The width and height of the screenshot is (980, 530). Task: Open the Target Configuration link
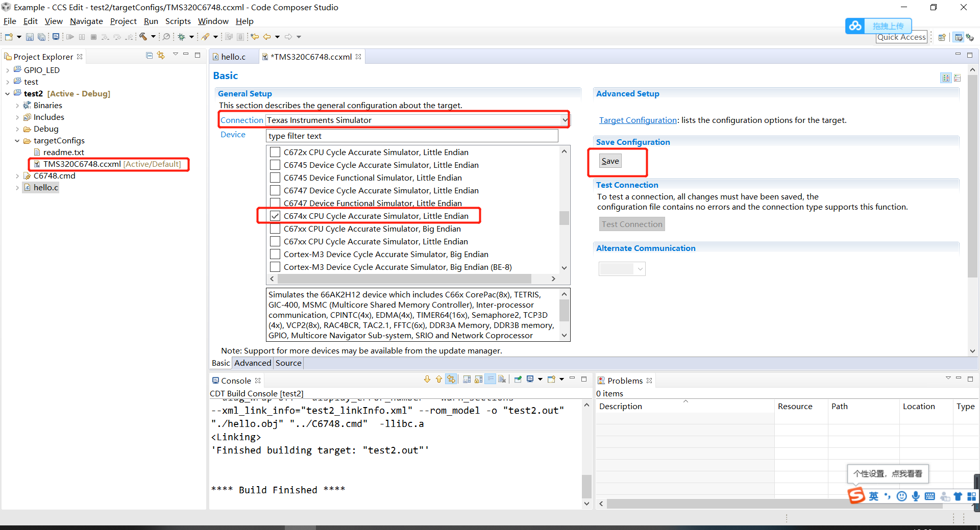point(638,120)
